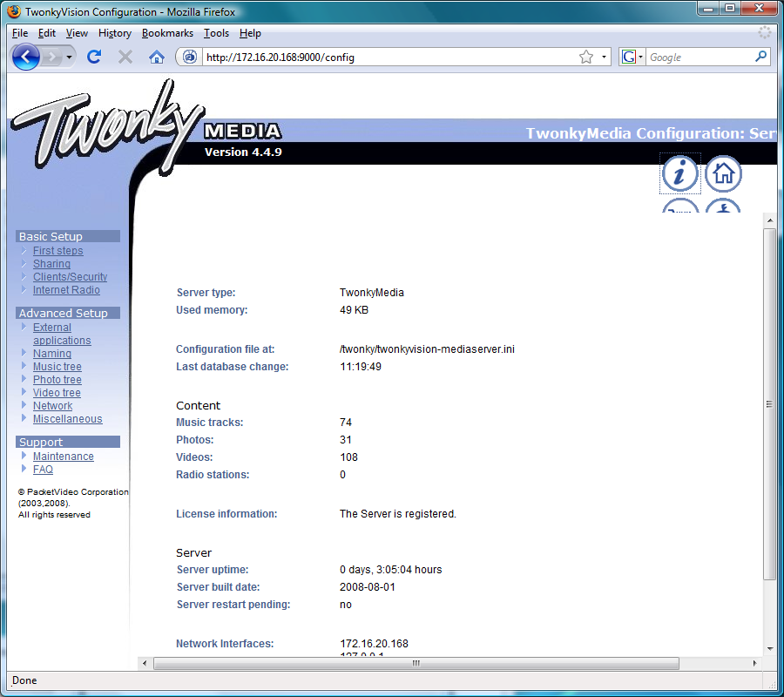Open the Bookmarks menu
This screenshot has height=697, width=784.
click(x=167, y=33)
